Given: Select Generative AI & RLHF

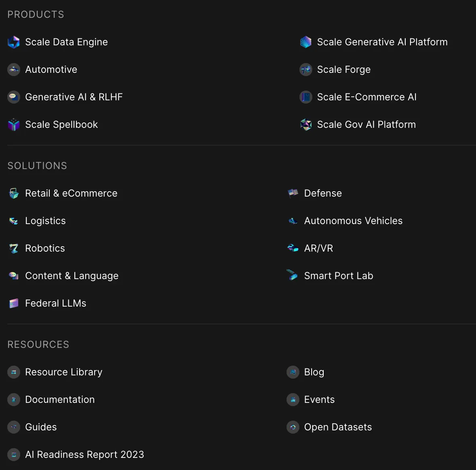Looking at the screenshot, I should click(74, 97).
